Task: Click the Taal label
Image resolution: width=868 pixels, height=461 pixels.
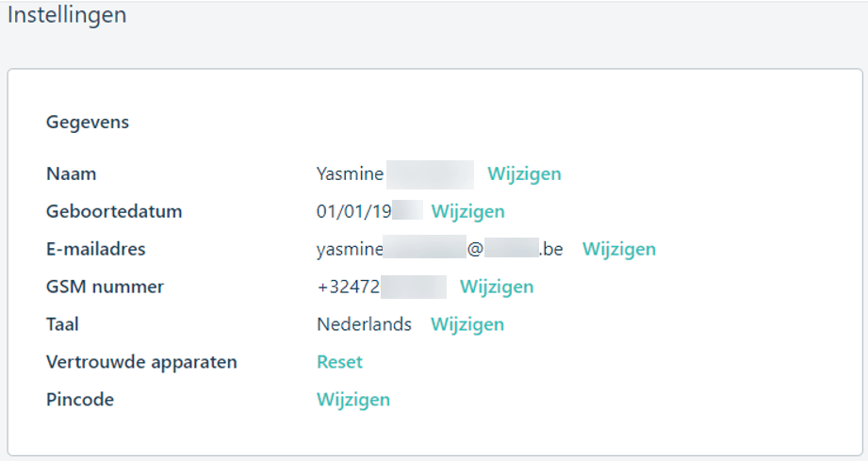Action: pos(62,324)
